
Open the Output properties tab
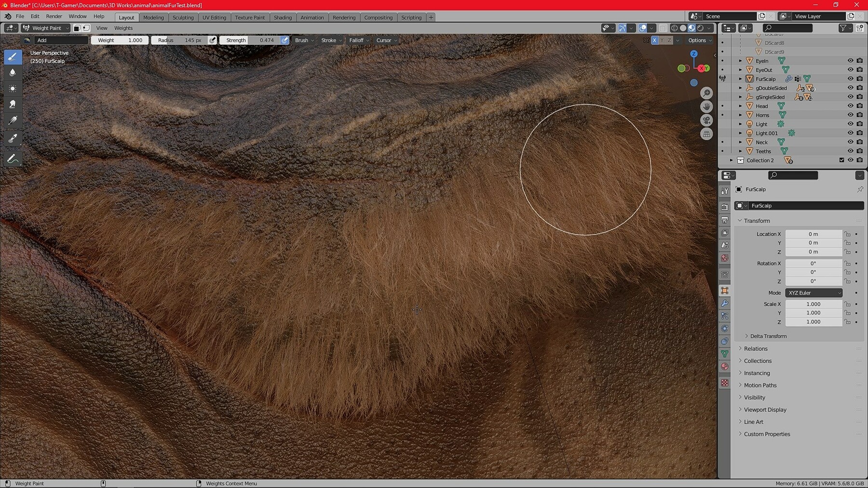(725, 220)
